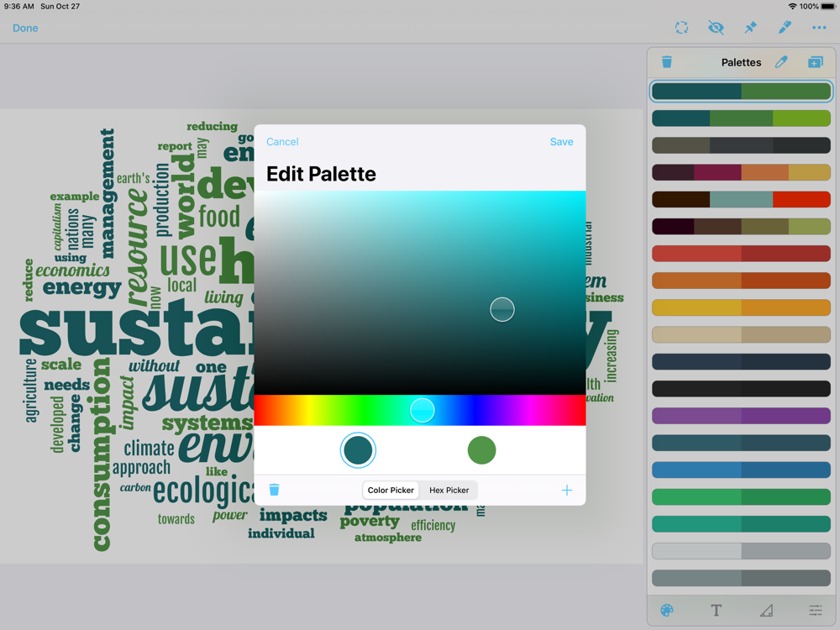Choose teal, green, lime three-color palette
Image resolution: width=840 pixels, height=630 pixels.
pos(742,118)
